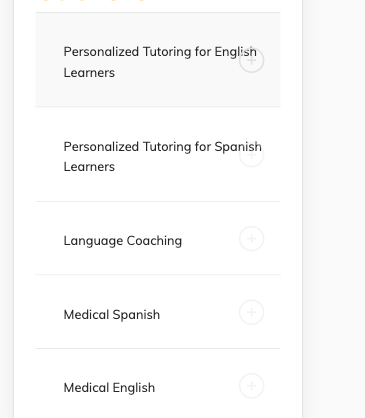Click the plus icon next to Medical Spanish
365x418 pixels.
click(252, 312)
